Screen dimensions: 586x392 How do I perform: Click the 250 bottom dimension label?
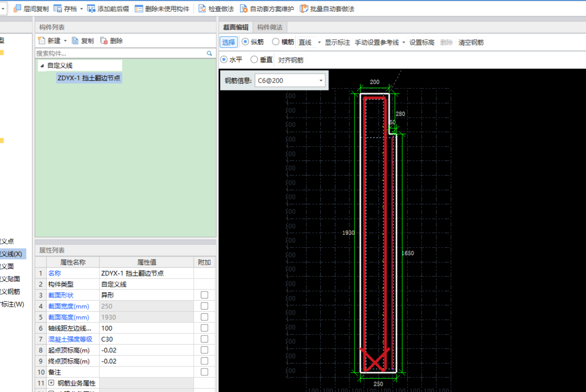pos(378,384)
